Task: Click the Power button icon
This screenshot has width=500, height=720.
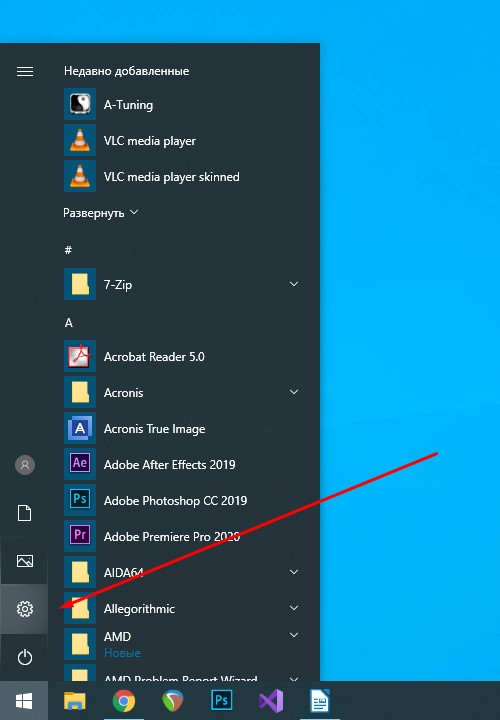Action: 25,657
